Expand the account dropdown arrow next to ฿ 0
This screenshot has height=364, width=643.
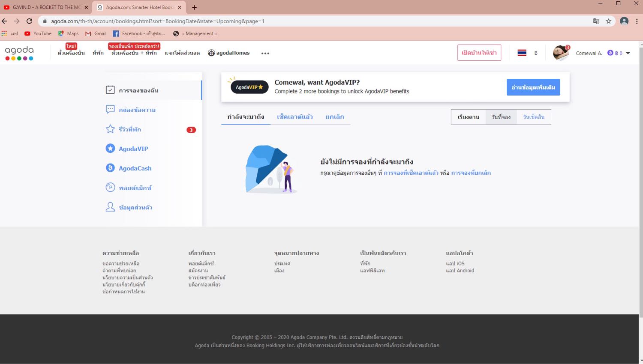pos(628,53)
